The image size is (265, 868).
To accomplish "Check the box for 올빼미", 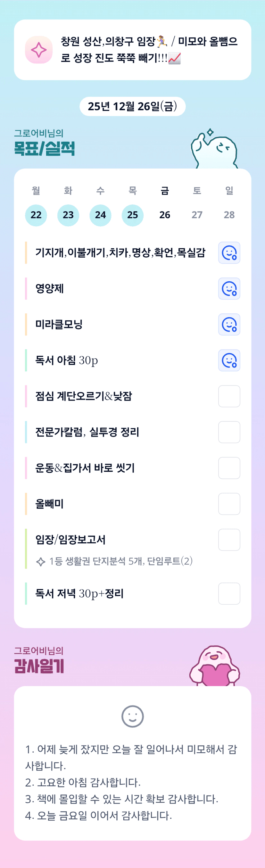I will point(229,504).
